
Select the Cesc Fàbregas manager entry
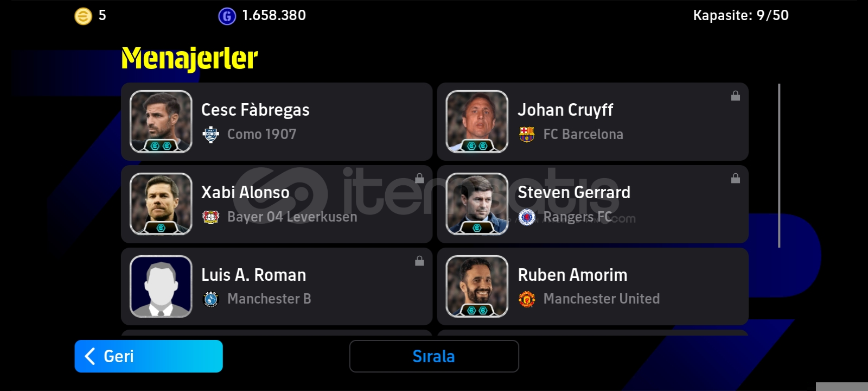click(x=277, y=122)
